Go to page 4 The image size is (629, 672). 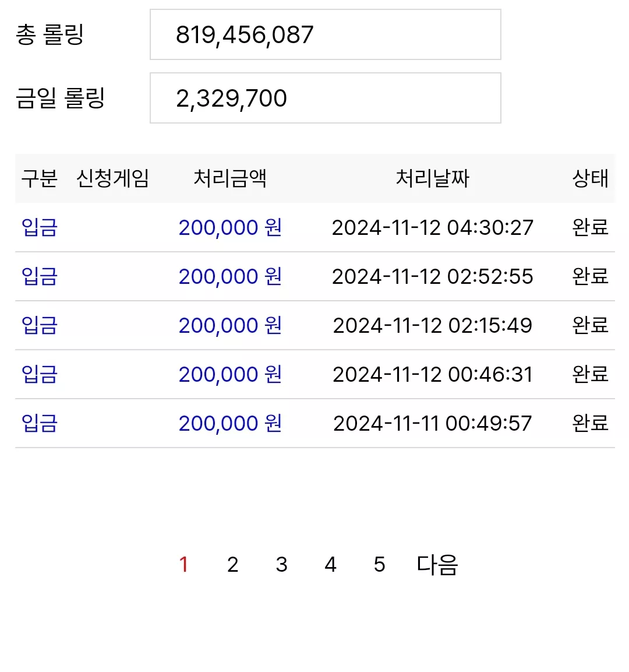pyautogui.click(x=330, y=564)
